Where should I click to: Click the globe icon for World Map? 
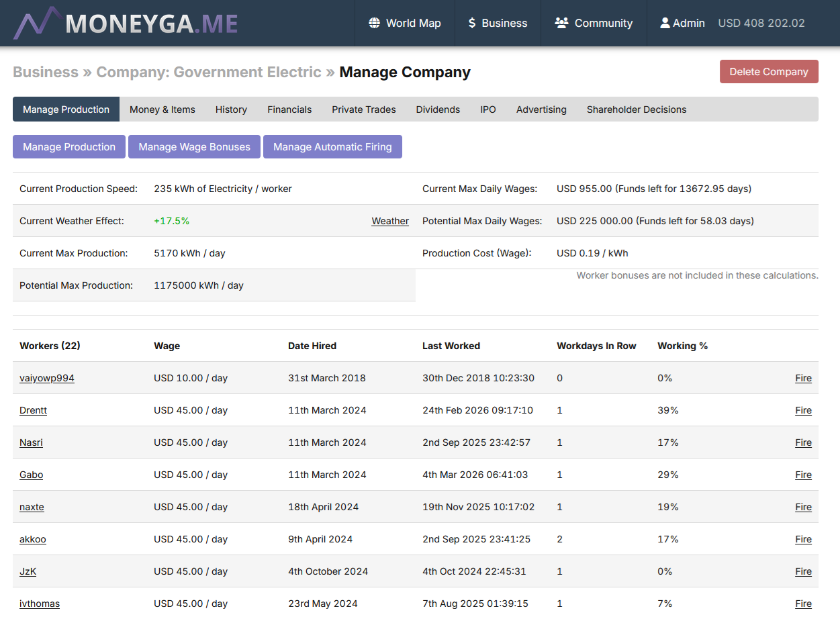374,23
